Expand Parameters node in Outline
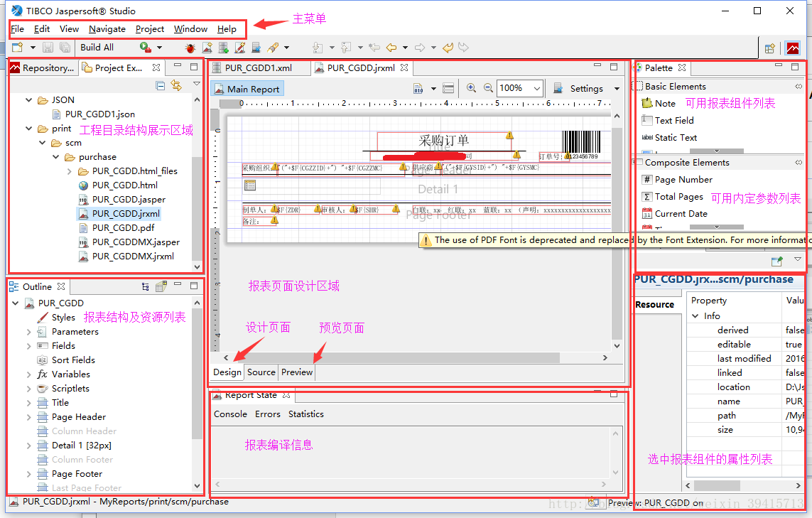 (29, 332)
